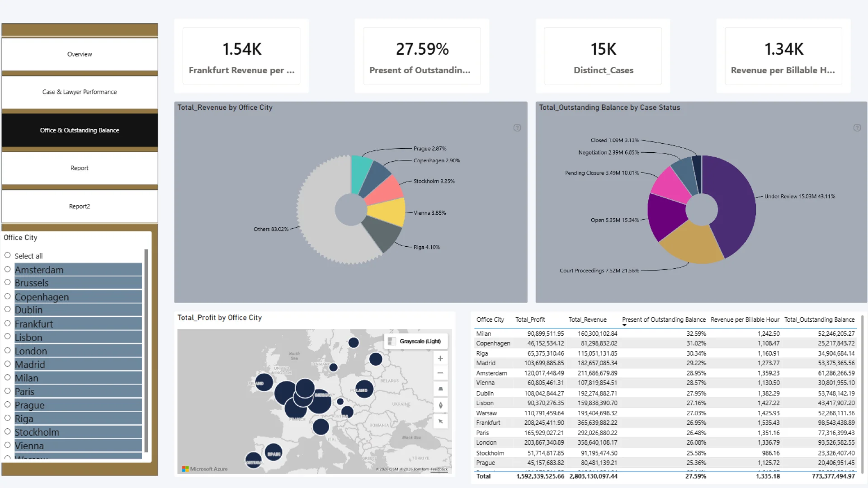This screenshot has width=868, height=488.
Task: Open the Report2 page button
Action: [80, 206]
